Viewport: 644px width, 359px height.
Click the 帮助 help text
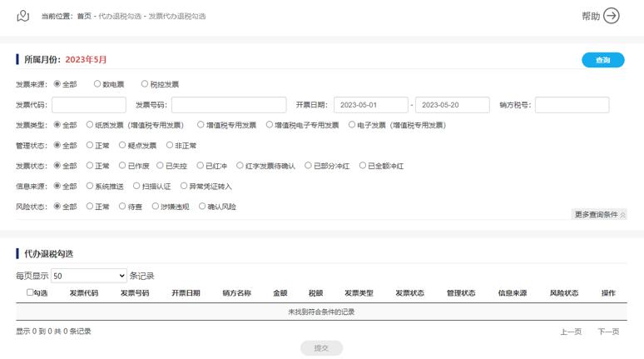(x=591, y=16)
